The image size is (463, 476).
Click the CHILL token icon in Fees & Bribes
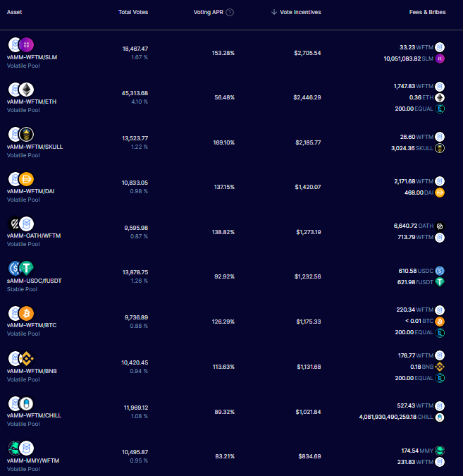point(440,417)
